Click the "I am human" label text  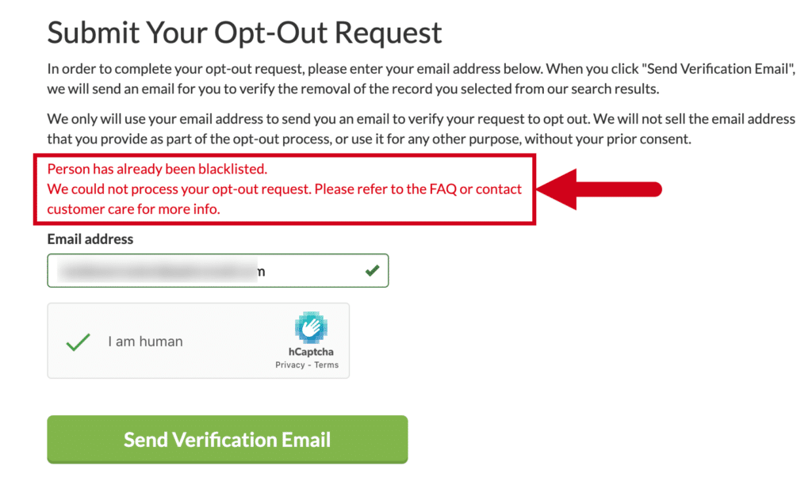point(146,342)
